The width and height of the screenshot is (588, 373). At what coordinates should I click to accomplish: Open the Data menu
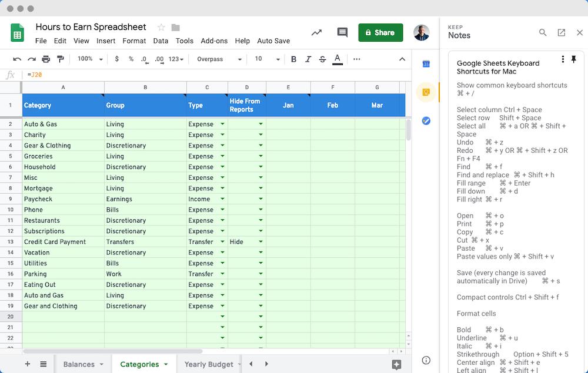tap(161, 41)
